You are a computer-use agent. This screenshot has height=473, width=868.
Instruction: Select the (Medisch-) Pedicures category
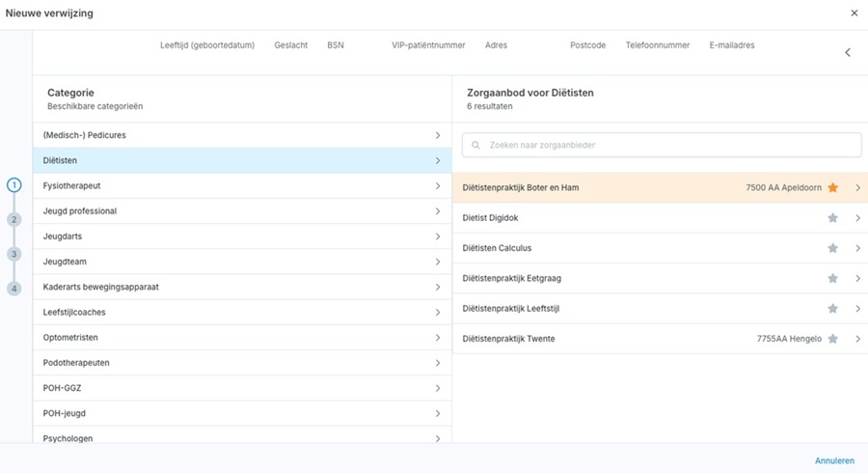[242, 135]
